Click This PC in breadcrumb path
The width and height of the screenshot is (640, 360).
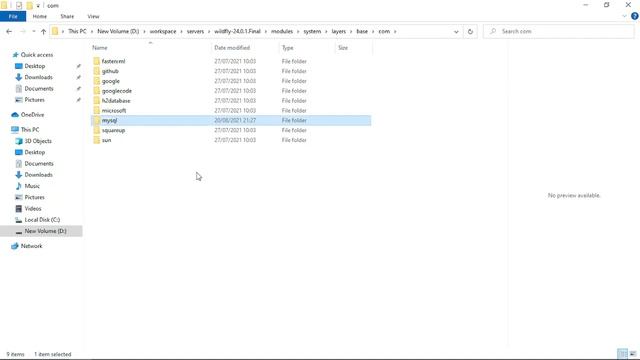point(77,31)
